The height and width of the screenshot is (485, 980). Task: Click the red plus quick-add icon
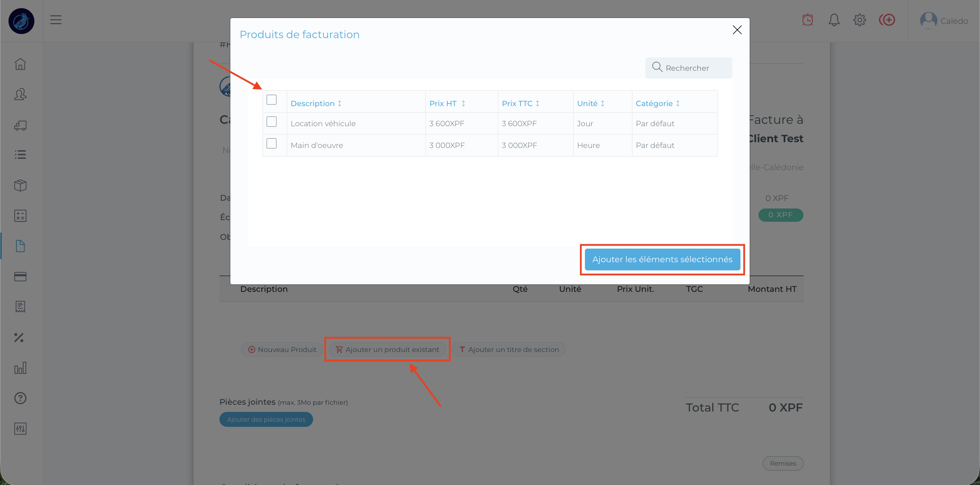click(887, 20)
